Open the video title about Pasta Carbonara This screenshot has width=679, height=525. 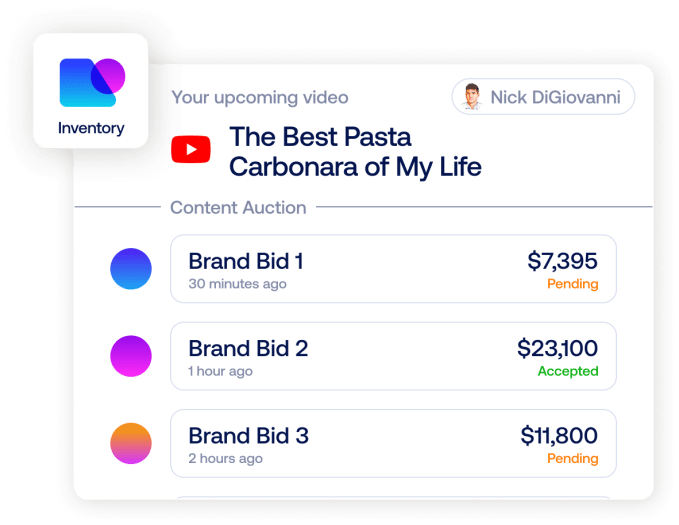coord(355,151)
